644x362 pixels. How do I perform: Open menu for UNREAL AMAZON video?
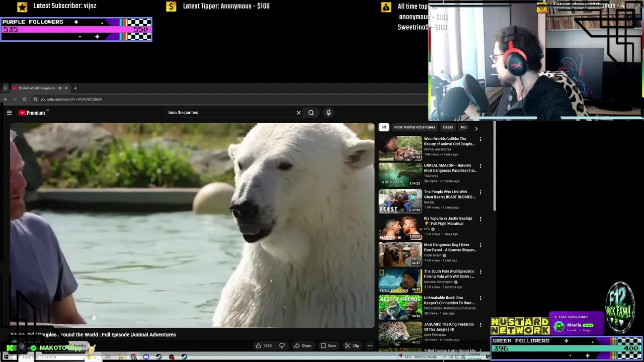tap(480, 166)
